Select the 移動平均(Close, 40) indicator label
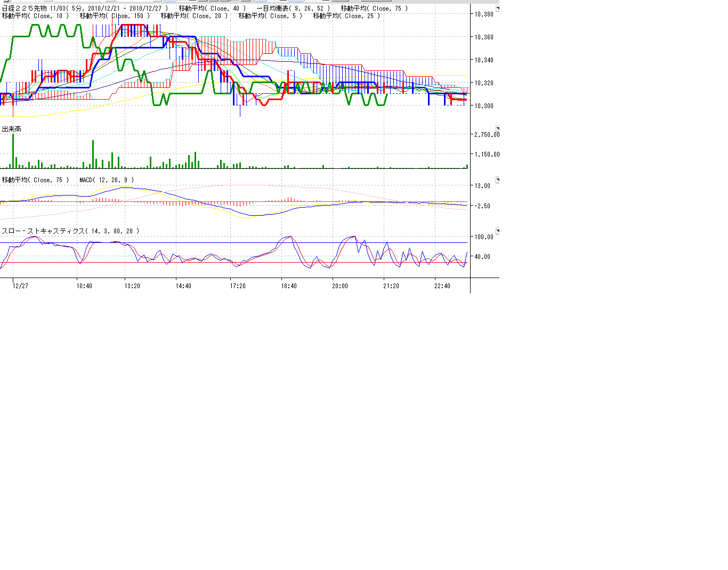The image size is (728, 570). click(212, 9)
